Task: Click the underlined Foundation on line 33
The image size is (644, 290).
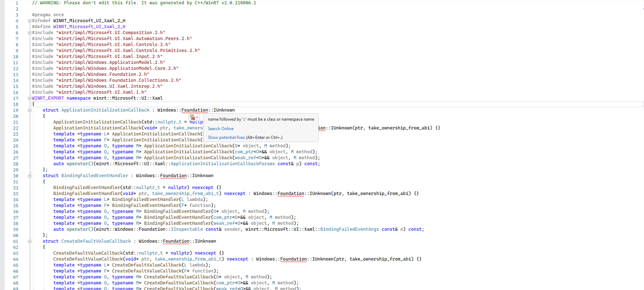Action: [x=291, y=194]
